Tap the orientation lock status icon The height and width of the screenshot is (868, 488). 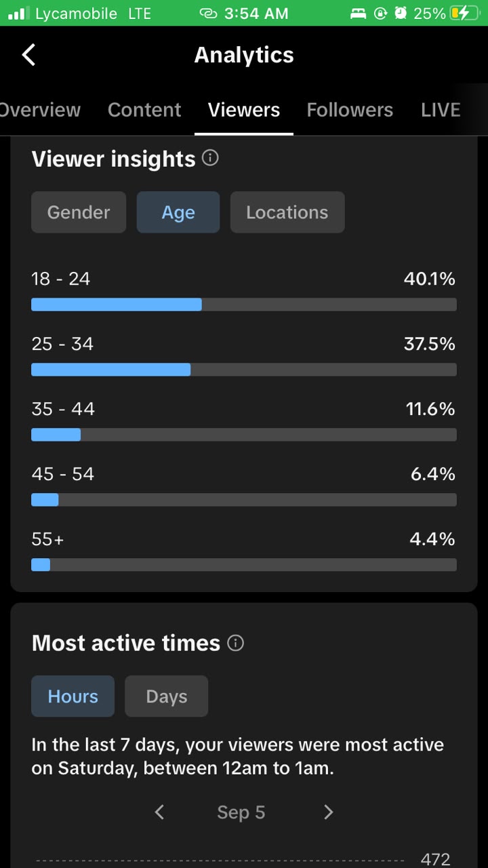[380, 13]
